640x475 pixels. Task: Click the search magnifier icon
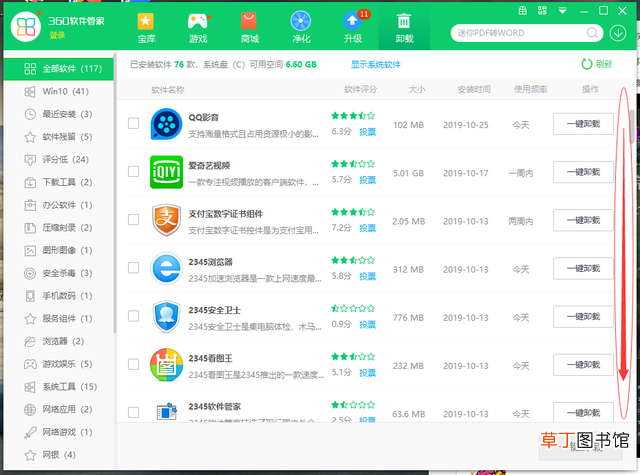592,33
